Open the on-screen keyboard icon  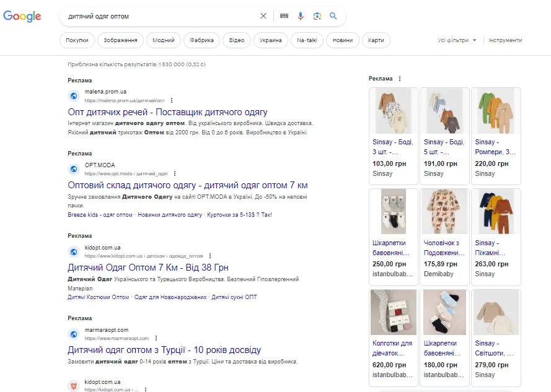284,16
